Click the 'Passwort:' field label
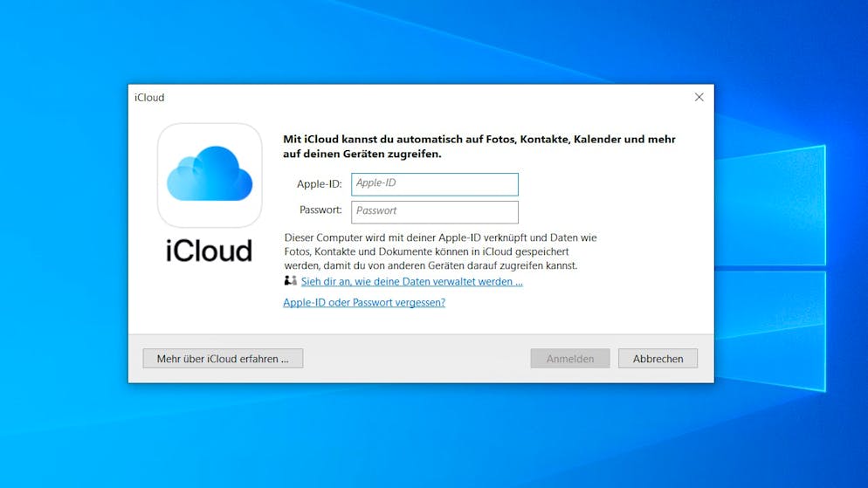The width and height of the screenshot is (868, 488). pyautogui.click(x=320, y=210)
